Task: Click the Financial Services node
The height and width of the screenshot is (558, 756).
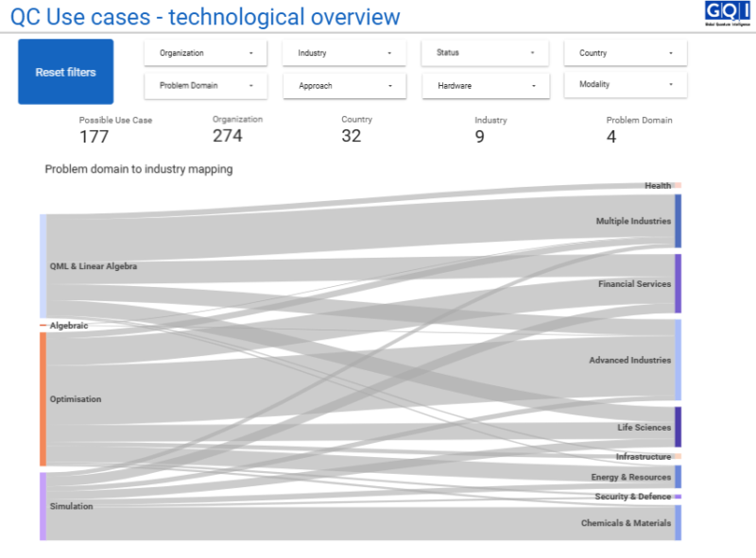Action: tap(678, 283)
